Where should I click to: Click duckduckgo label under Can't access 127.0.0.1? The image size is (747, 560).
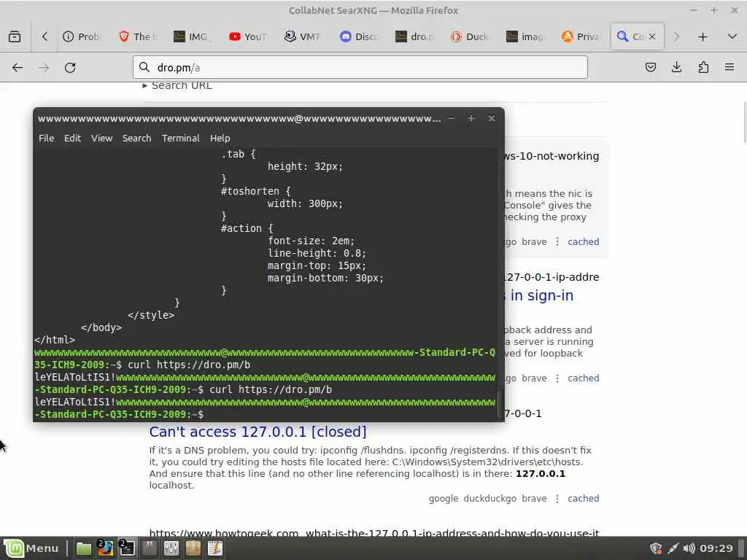coord(489,499)
